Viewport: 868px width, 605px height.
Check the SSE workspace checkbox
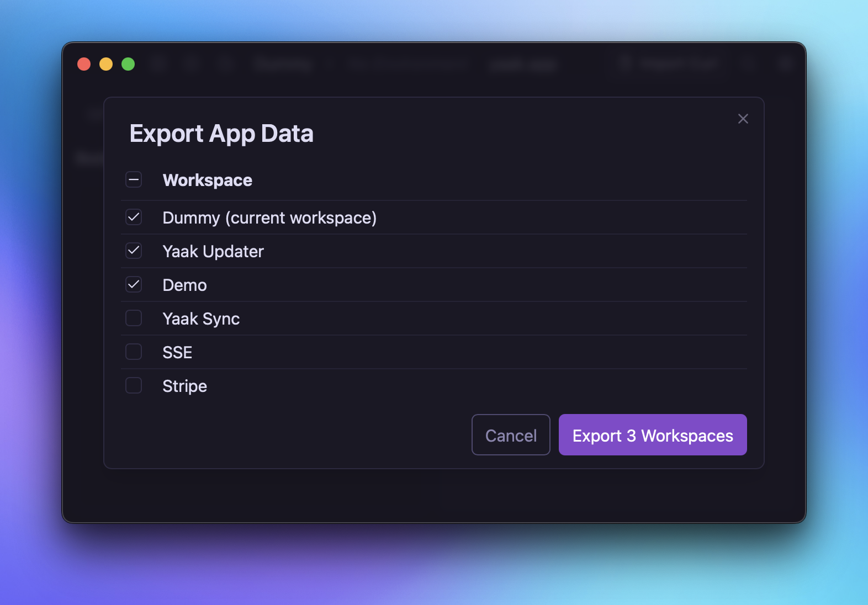click(x=134, y=352)
